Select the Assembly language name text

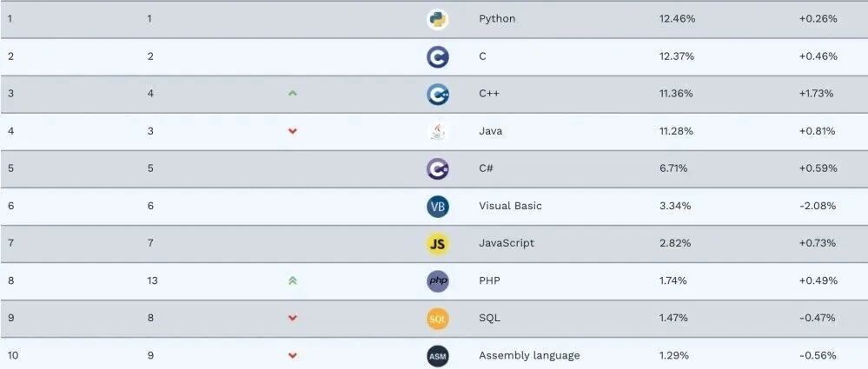(529, 355)
